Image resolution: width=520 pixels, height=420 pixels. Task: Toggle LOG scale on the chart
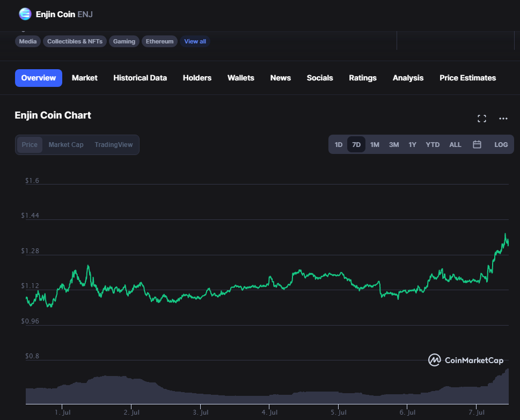pos(501,145)
